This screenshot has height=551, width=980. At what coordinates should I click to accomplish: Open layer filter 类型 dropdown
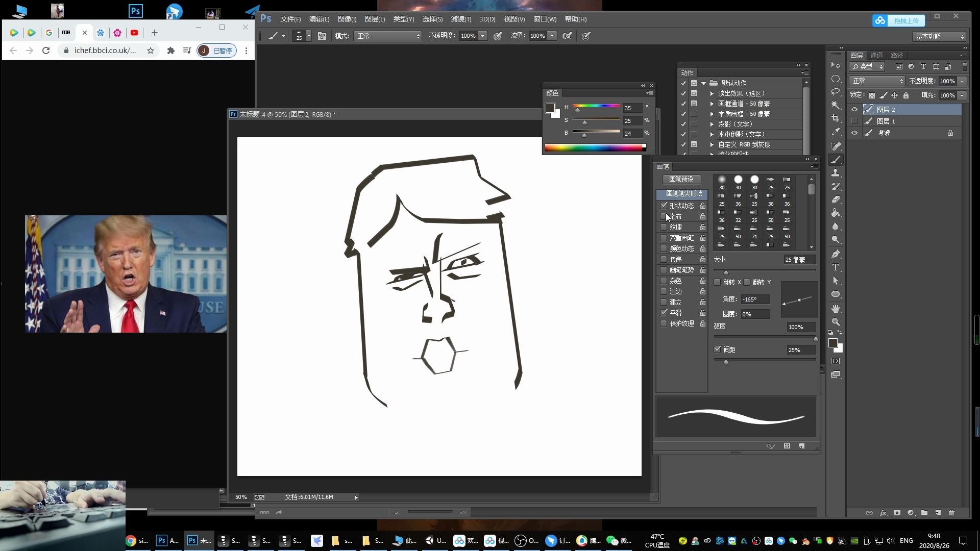point(868,67)
